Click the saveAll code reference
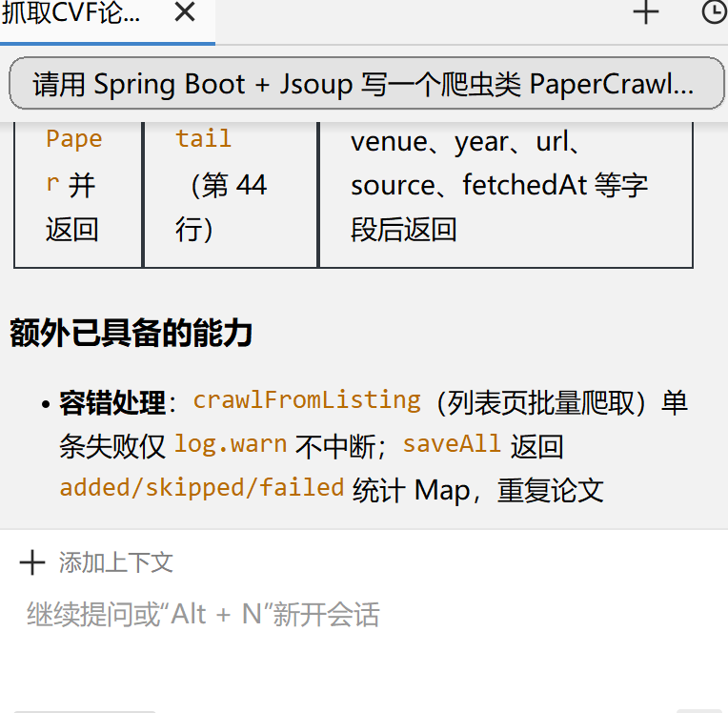The image size is (728, 713). (452, 443)
